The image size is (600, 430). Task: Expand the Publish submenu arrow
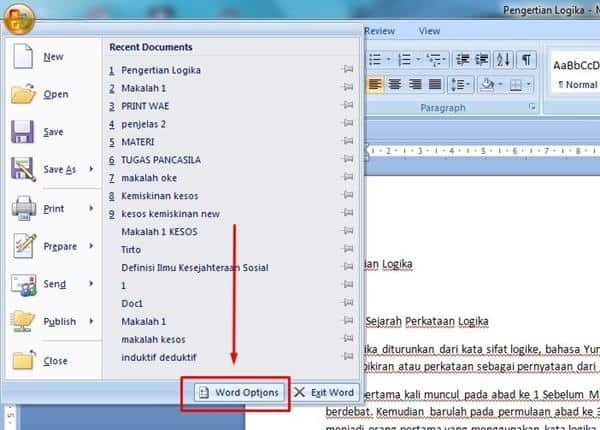pyautogui.click(x=91, y=321)
